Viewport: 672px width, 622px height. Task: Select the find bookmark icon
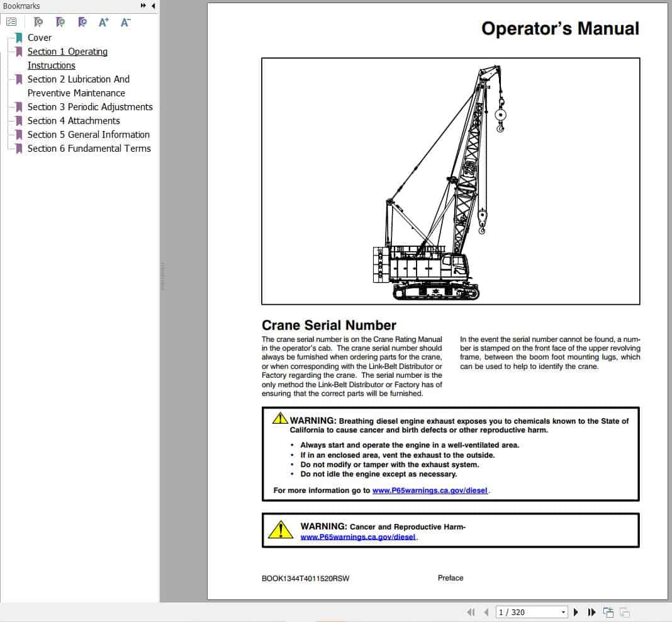click(82, 22)
